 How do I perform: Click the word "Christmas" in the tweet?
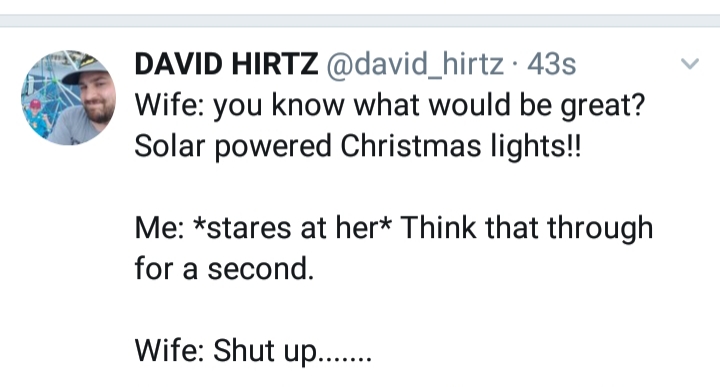(411, 146)
